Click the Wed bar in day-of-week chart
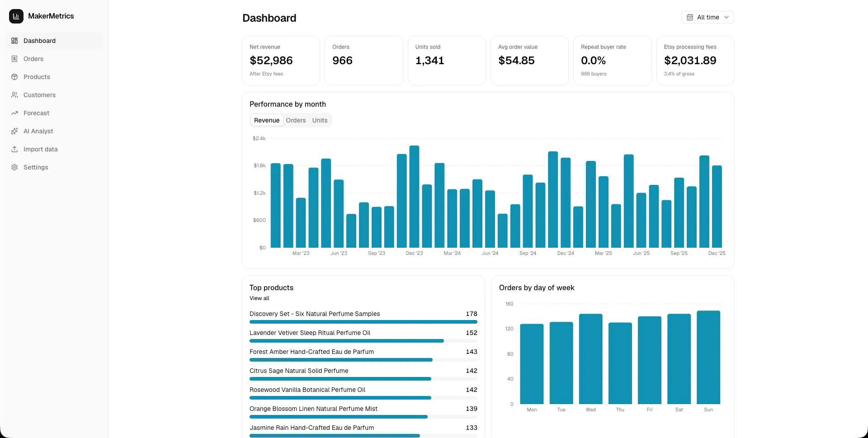The height and width of the screenshot is (438, 868). coord(591,359)
